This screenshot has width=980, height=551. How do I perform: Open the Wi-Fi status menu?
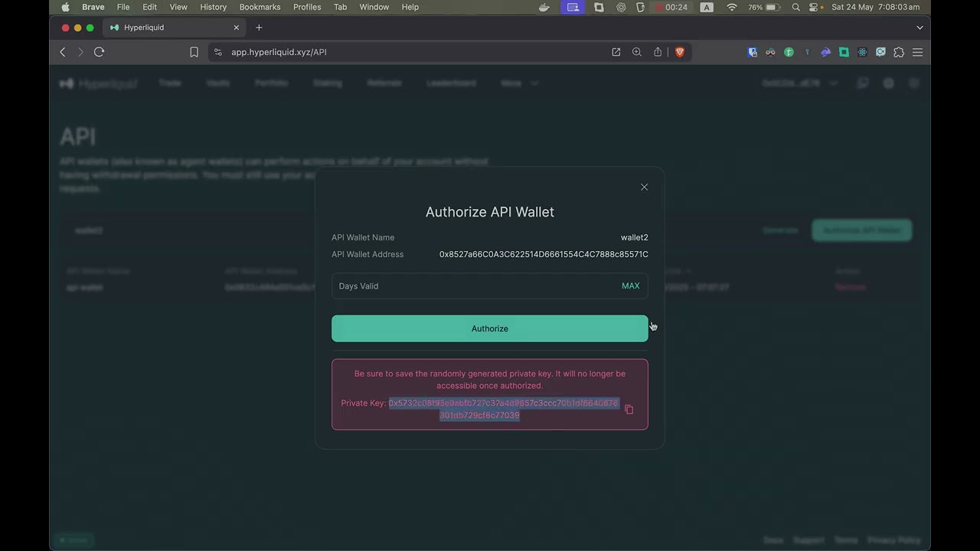[x=732, y=7]
